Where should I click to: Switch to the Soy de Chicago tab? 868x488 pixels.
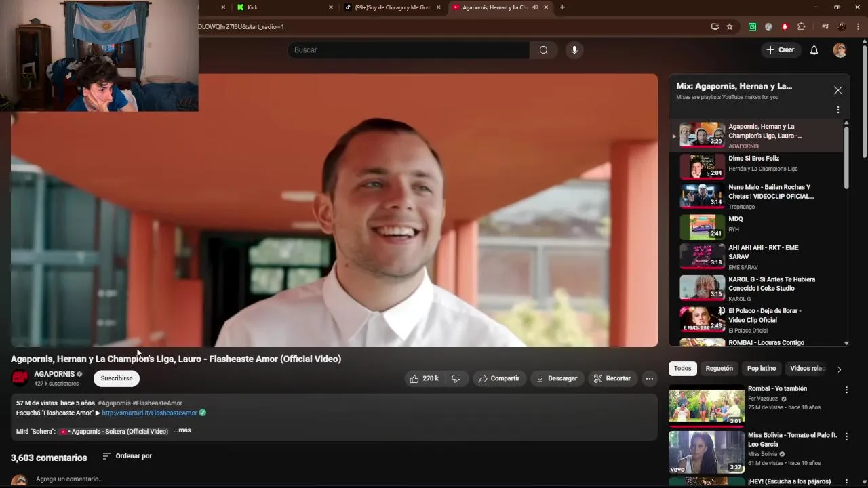tap(393, 7)
